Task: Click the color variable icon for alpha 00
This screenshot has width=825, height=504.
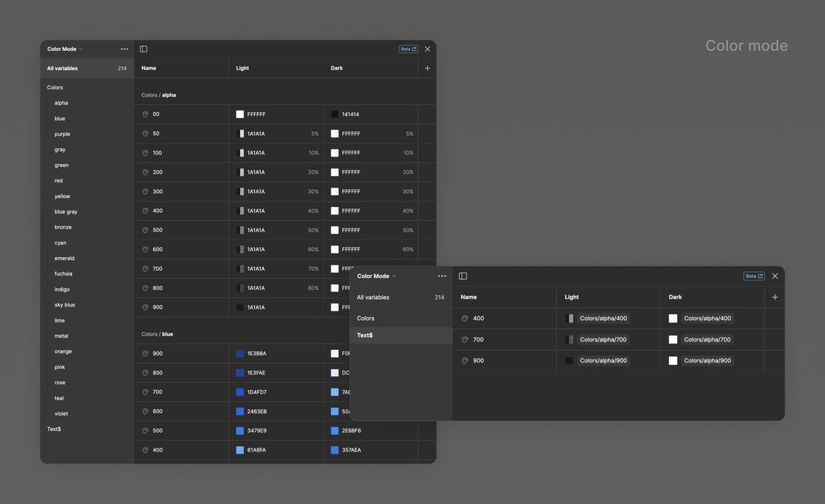Action: tap(145, 114)
